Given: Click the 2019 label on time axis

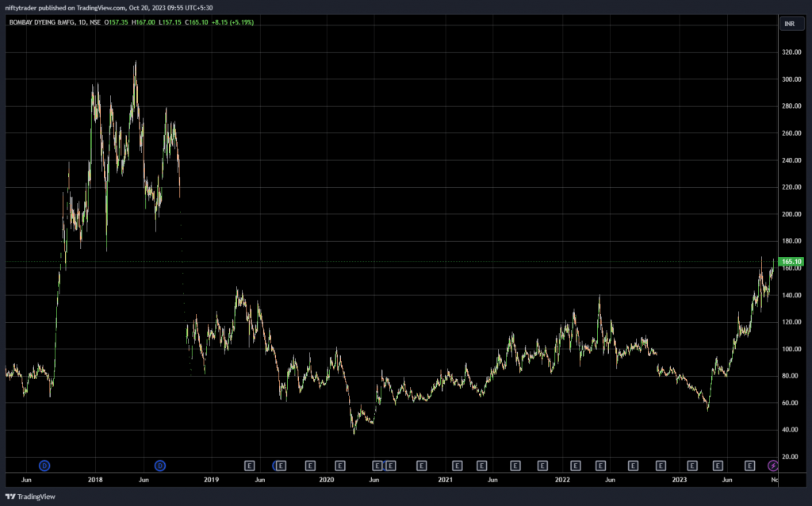Looking at the screenshot, I should pyautogui.click(x=211, y=480).
